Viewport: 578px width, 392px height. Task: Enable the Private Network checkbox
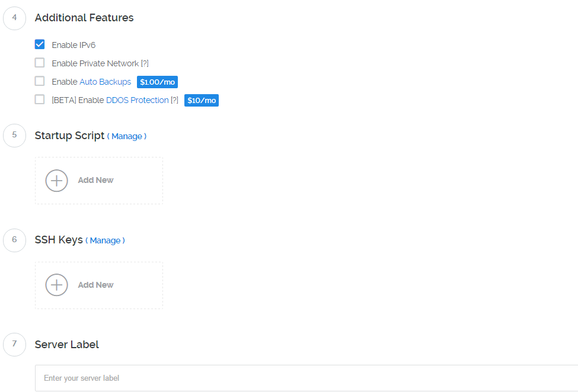40,63
